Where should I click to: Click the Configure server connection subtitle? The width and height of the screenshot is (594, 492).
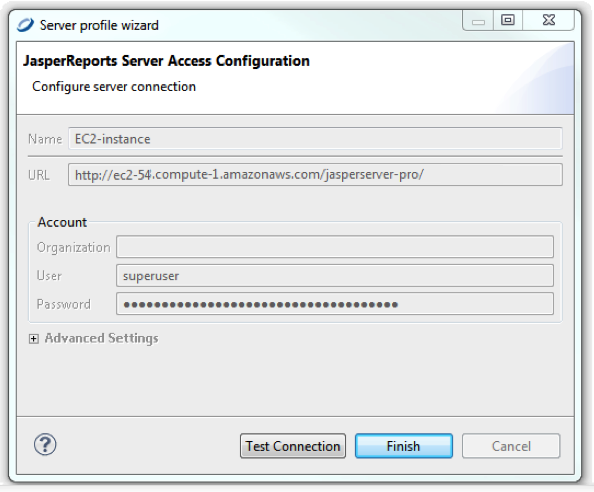pyautogui.click(x=114, y=87)
